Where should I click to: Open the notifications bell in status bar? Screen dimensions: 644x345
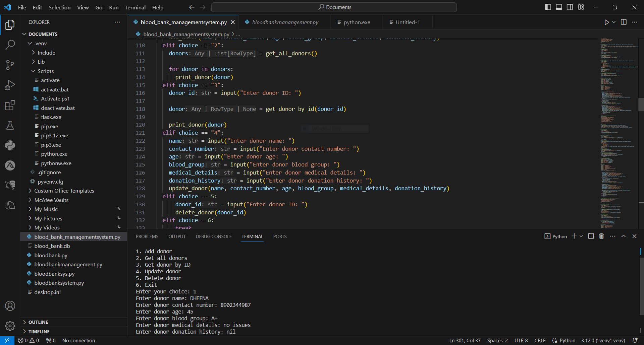[x=635, y=340]
